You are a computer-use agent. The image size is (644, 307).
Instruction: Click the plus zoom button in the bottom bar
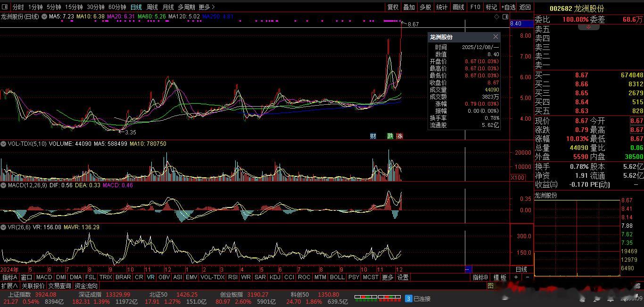[x=516, y=277]
